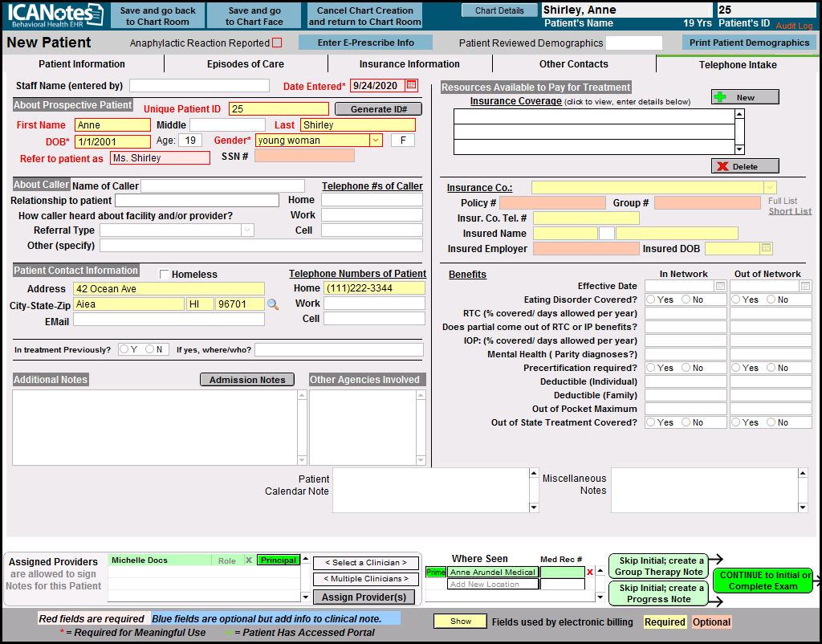Enable the Homeless checkbox
Viewport: 822px width, 644px height.
coord(165,275)
